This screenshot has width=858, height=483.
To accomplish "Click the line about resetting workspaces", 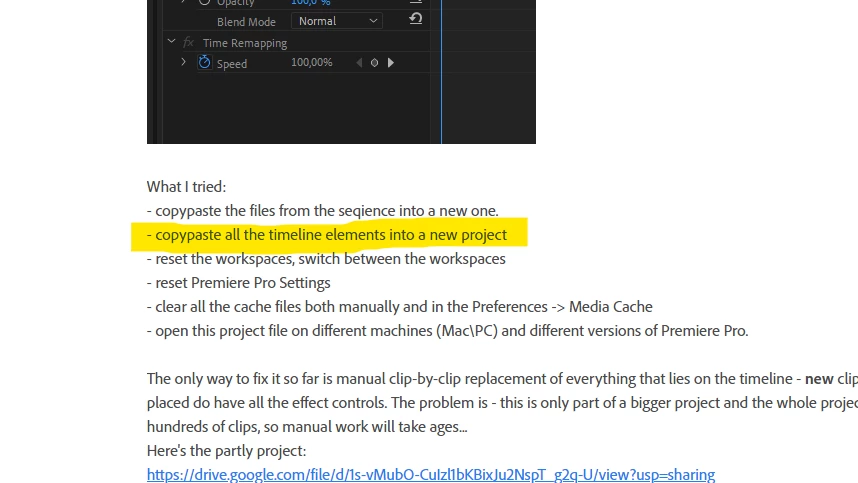I will click(326, 259).
